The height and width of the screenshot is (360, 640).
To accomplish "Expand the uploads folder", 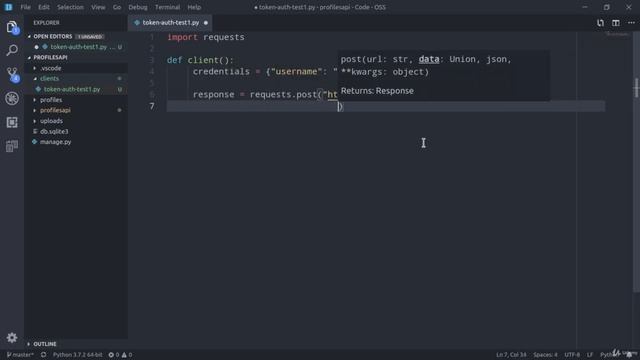I will tap(51, 121).
